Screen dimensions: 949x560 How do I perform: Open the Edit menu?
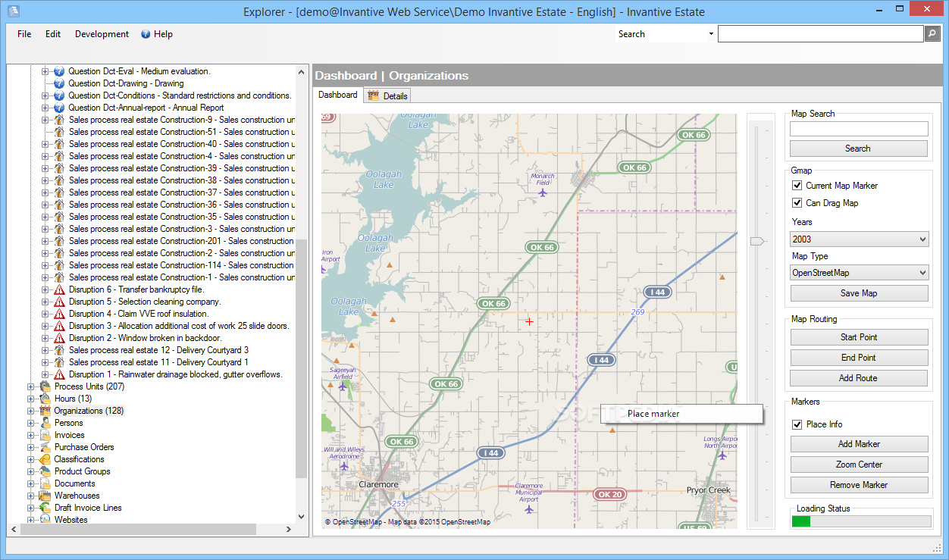coord(53,34)
